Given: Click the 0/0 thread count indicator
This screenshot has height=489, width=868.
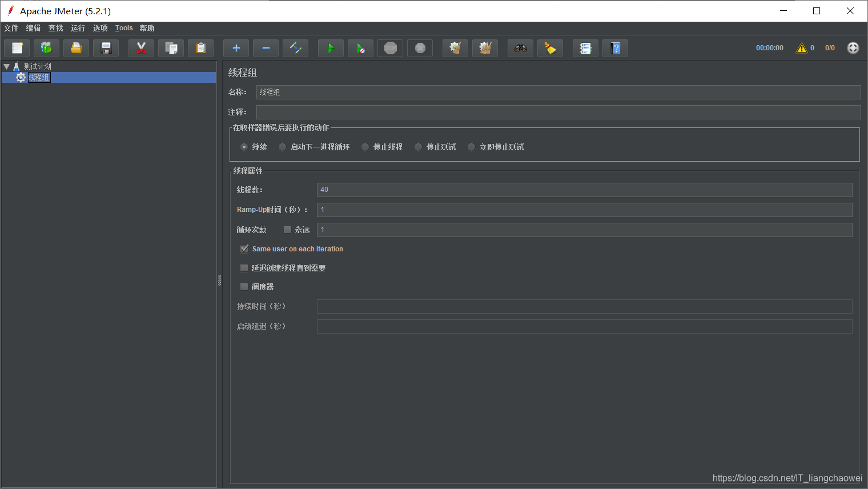Looking at the screenshot, I should [830, 48].
